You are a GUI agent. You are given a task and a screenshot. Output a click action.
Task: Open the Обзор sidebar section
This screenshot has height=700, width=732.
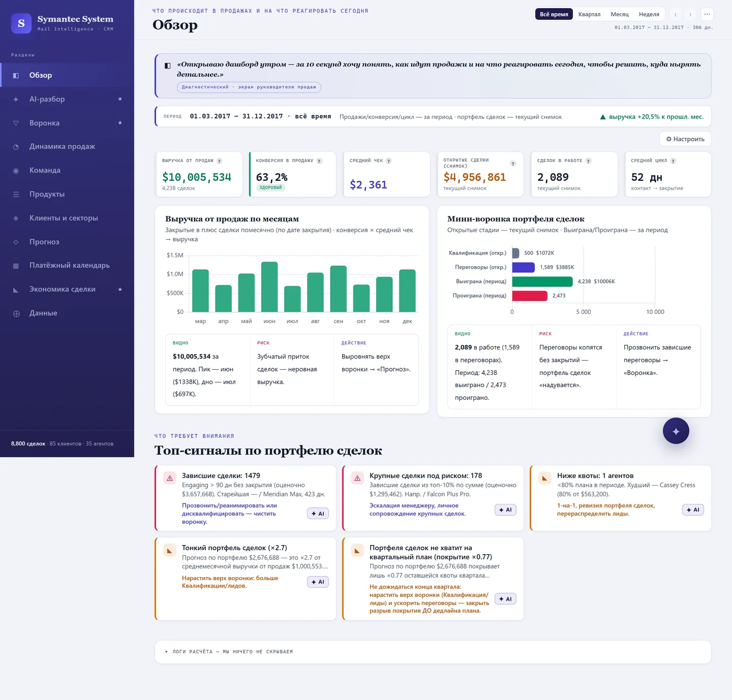(x=67, y=75)
